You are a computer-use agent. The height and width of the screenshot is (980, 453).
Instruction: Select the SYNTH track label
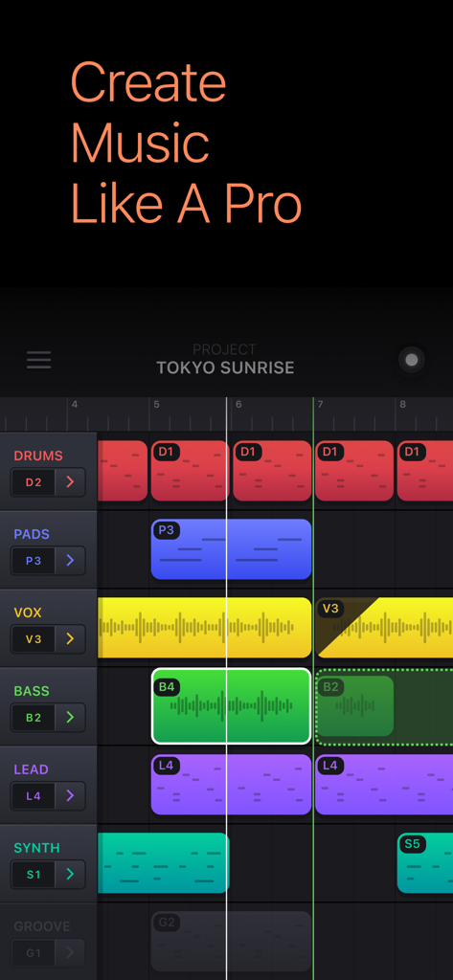[37, 848]
